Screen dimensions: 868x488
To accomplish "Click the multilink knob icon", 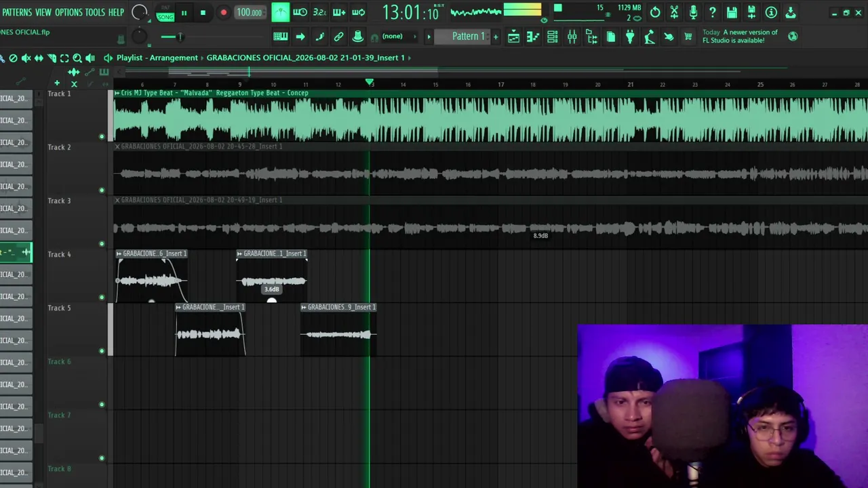I will click(x=357, y=37).
